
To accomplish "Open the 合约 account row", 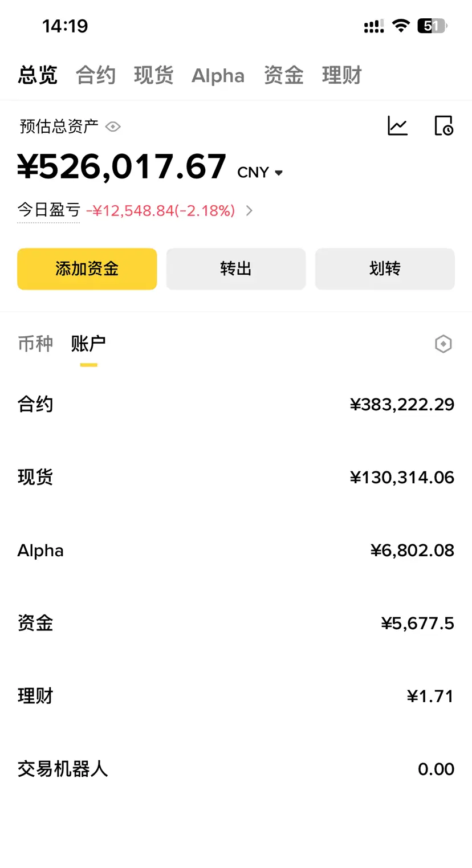I will click(x=236, y=405).
